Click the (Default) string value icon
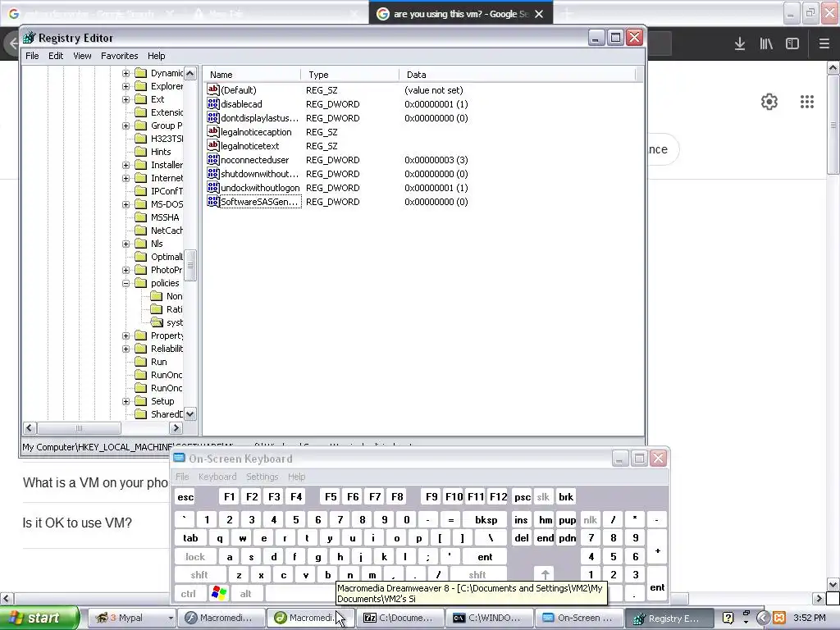This screenshot has height=630, width=840. coord(213,90)
